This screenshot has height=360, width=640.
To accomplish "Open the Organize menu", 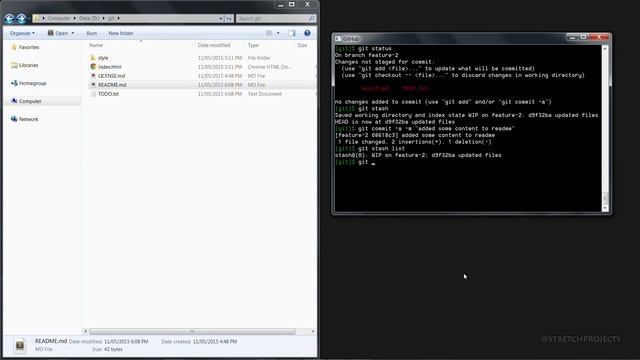I will [22, 33].
